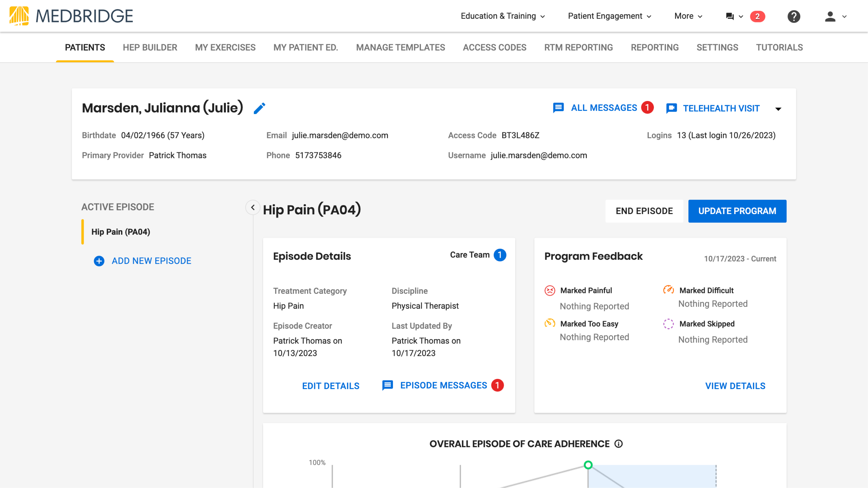Edit patient name with pencil icon
The width and height of the screenshot is (868, 488).
click(x=259, y=108)
